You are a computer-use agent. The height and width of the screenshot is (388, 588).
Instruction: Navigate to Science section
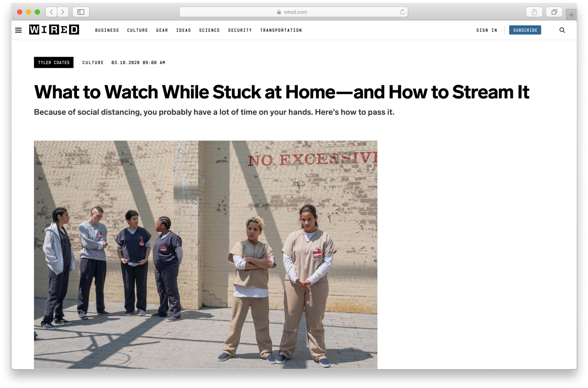(x=209, y=30)
